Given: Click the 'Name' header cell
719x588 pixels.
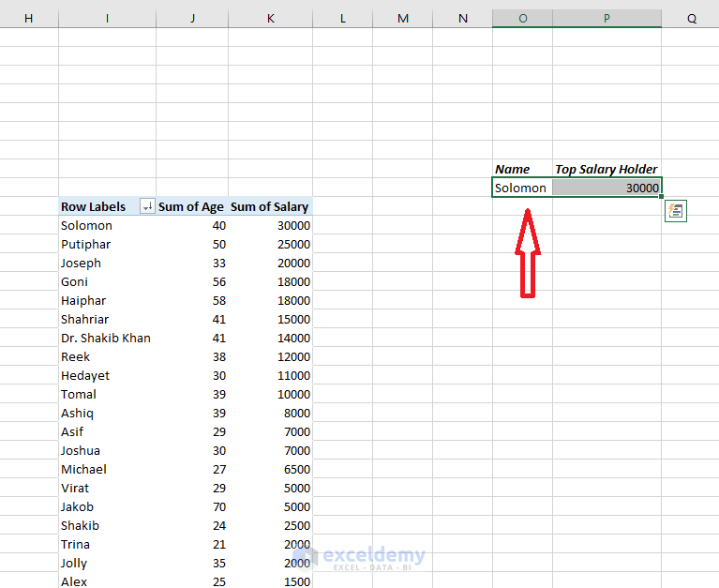Looking at the screenshot, I should click(523, 169).
